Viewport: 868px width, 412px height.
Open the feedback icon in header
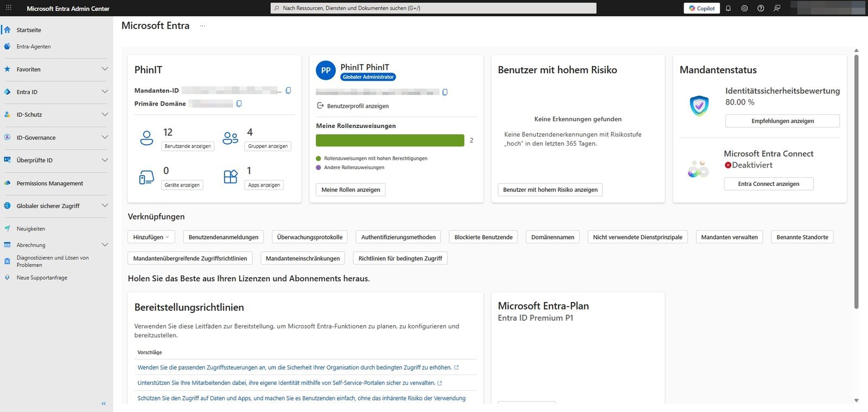777,8
